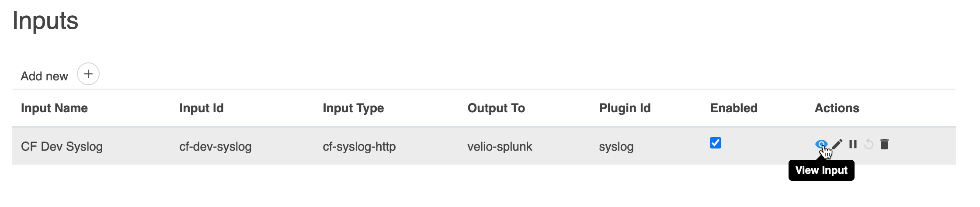Click the velio-splunk output cell

[x=500, y=146]
